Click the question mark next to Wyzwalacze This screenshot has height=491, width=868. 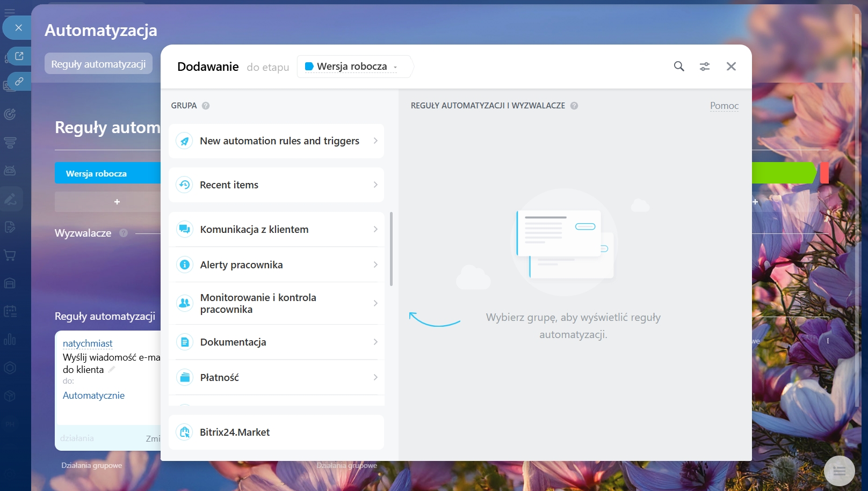(x=124, y=233)
